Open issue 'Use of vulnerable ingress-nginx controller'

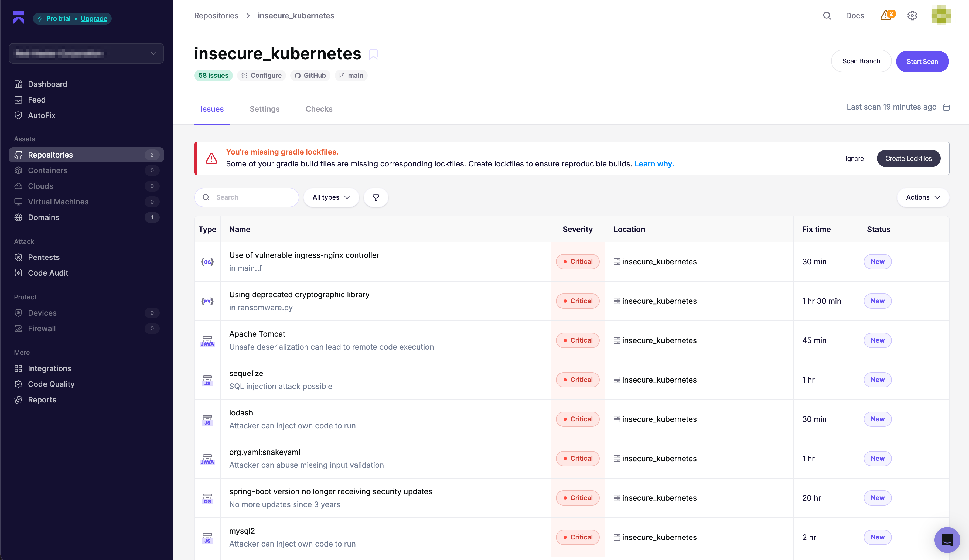(304, 255)
